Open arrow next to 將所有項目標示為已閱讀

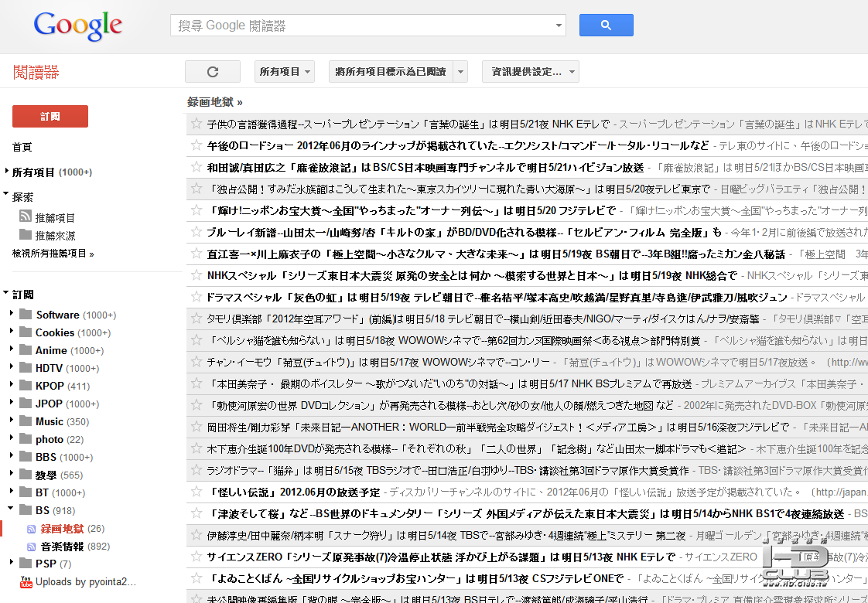click(460, 71)
